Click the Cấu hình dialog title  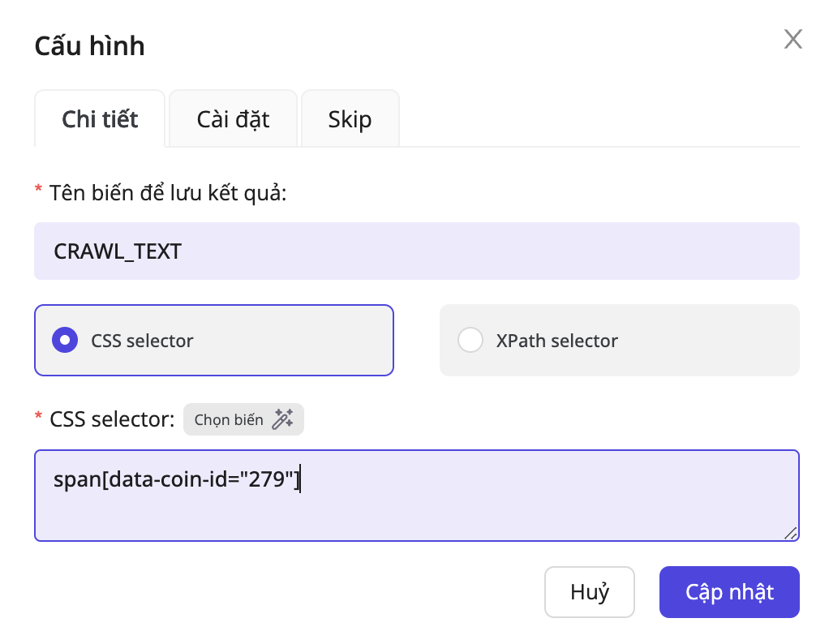[89, 45]
